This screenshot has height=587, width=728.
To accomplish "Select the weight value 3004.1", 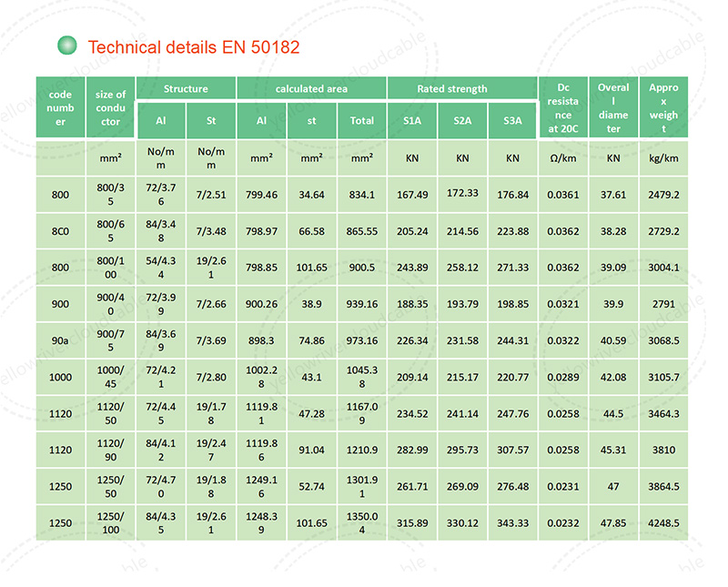I will tap(664, 268).
